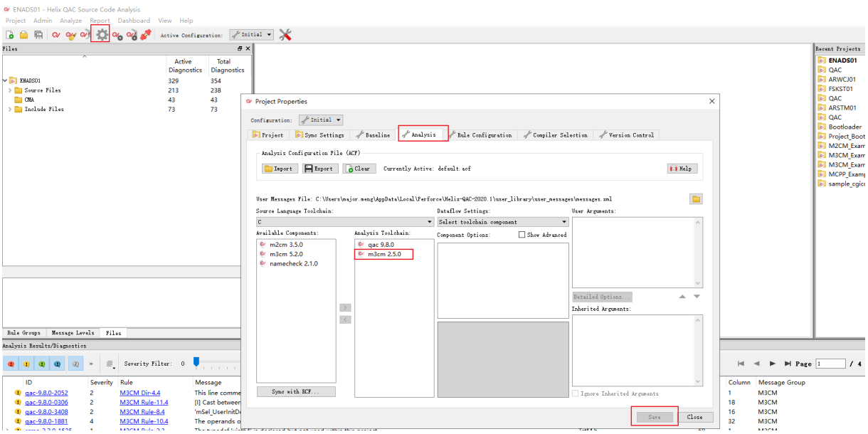Enable the Show Advanced checkbox

point(522,235)
